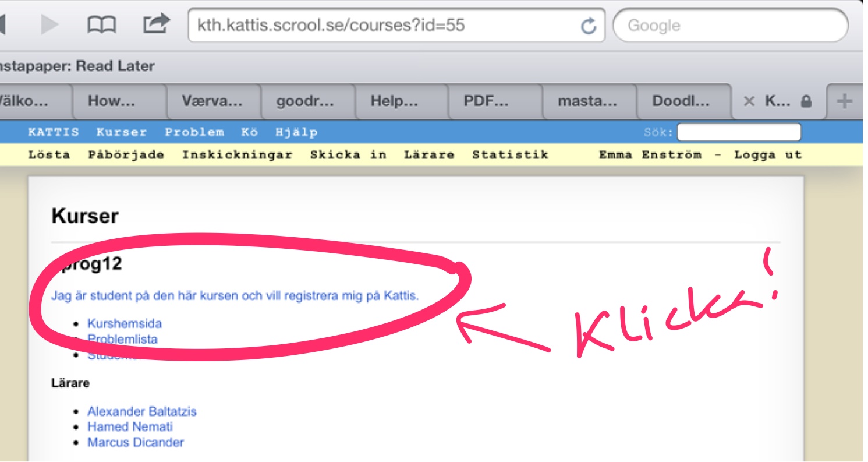
Task: Tap the Safari forward arrow
Action: (x=49, y=24)
